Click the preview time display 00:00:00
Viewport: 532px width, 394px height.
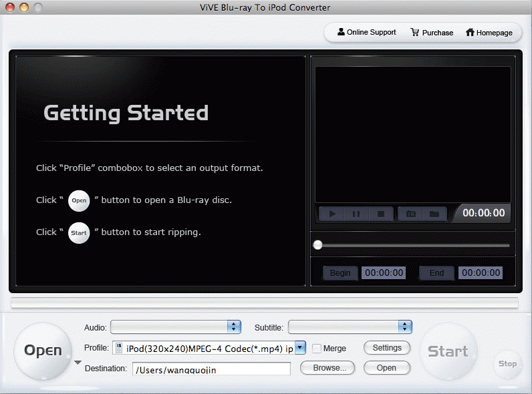pyautogui.click(x=483, y=213)
